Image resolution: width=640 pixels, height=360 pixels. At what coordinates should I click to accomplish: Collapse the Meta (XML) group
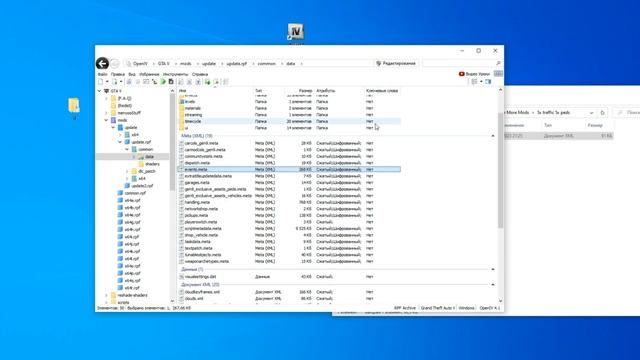(x=493, y=136)
